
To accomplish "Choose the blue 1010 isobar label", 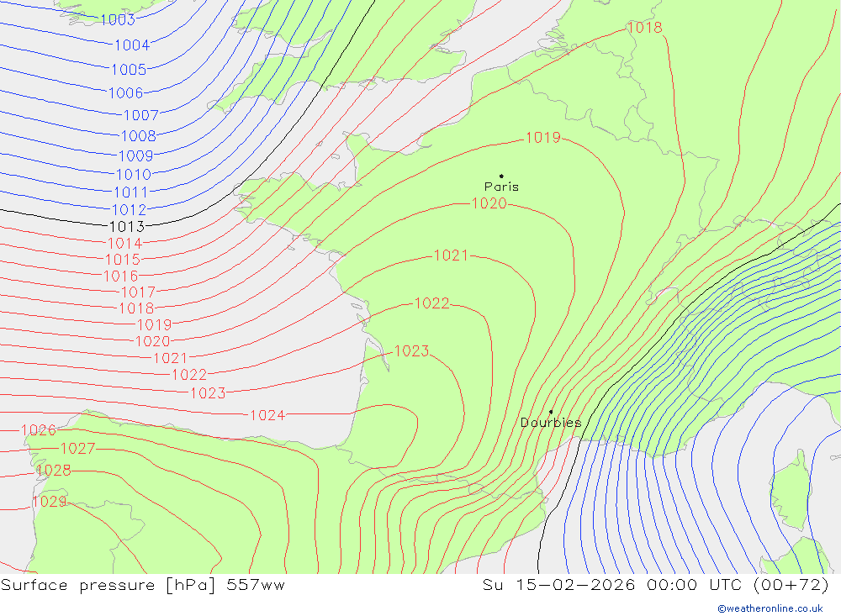I will point(134,175).
